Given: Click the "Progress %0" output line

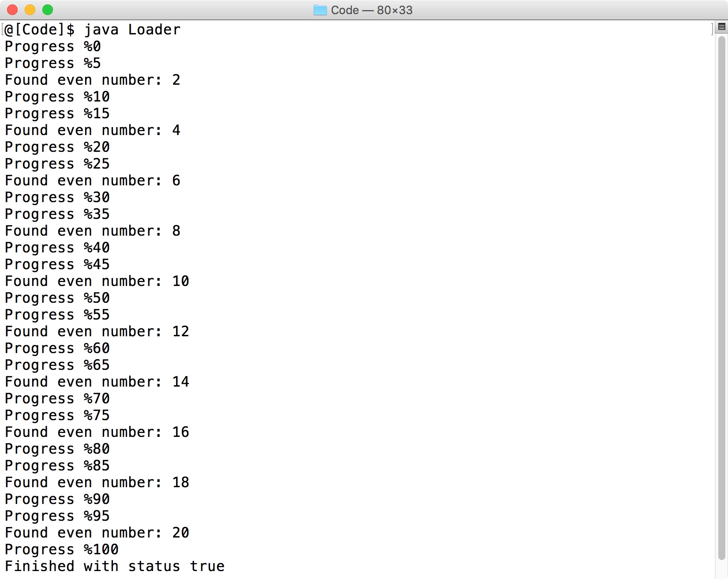Looking at the screenshot, I should click(x=53, y=46).
